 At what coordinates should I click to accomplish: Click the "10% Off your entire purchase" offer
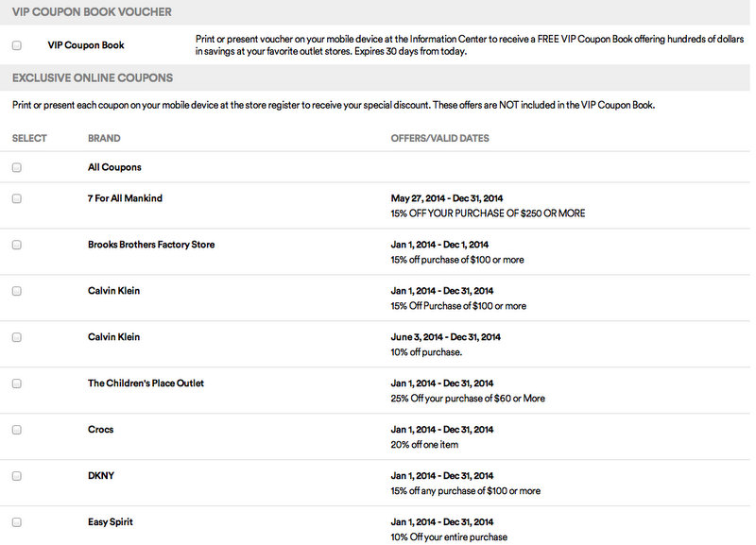(x=450, y=537)
